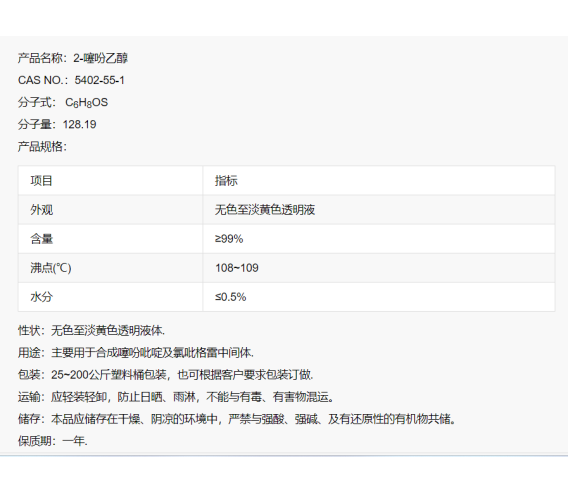This screenshot has width=568, height=495.
Task: Click the molecular formula C6H8OS
Action: pos(87,103)
